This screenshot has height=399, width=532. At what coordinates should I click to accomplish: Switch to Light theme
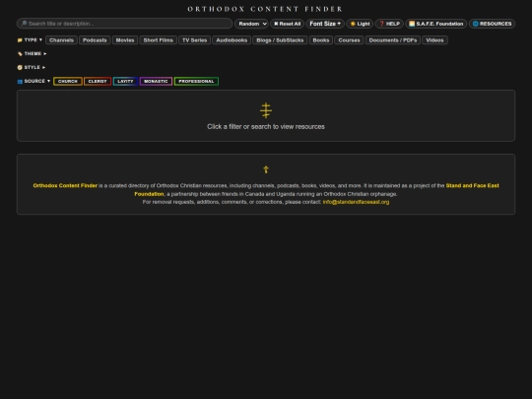coord(360,24)
